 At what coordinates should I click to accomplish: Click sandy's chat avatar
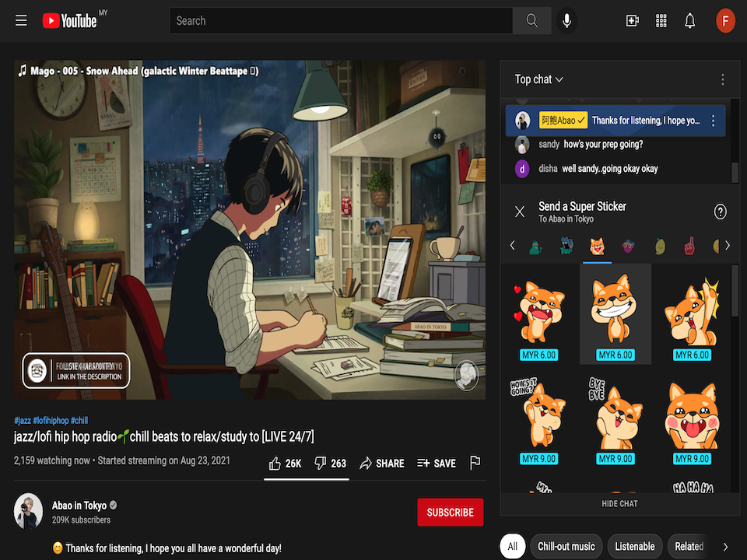point(522,145)
